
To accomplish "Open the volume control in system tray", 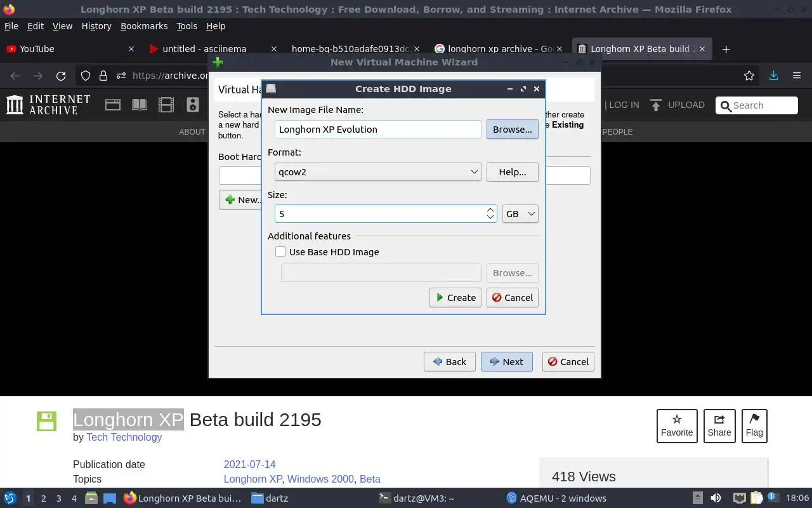I will click(716, 498).
